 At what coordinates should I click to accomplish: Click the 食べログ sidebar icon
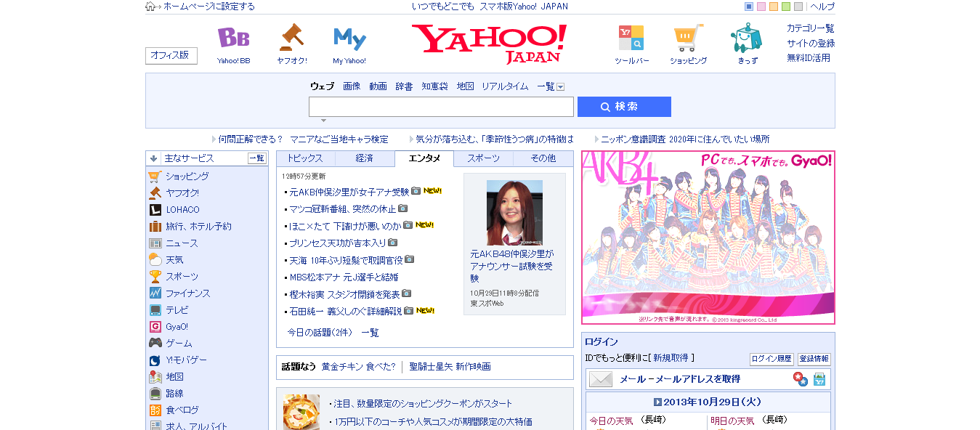tap(155, 410)
